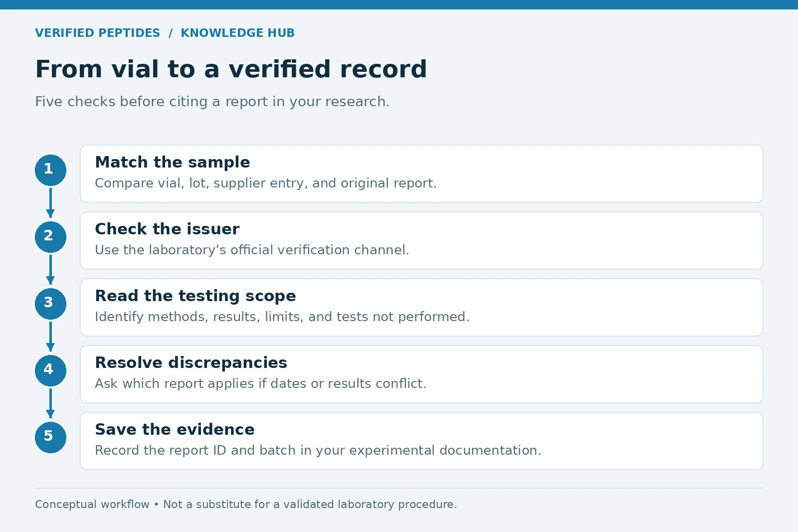Select the 'Save the evidence' heading
This screenshot has height=532, width=798.
[x=175, y=429]
